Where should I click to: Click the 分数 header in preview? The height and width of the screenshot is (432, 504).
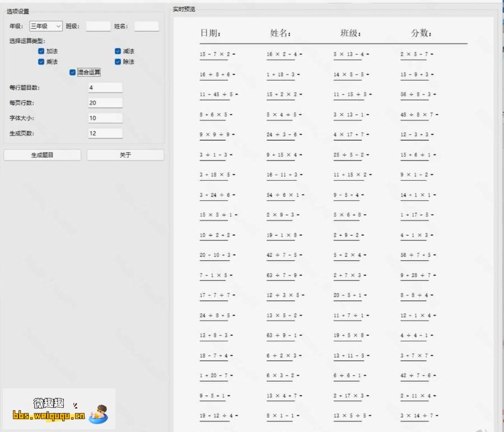coord(421,34)
